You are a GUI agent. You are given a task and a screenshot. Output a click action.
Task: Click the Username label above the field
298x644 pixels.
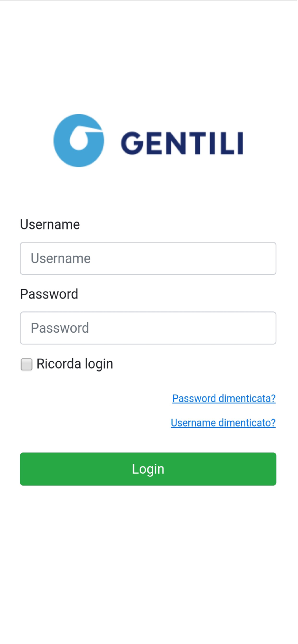click(x=50, y=224)
